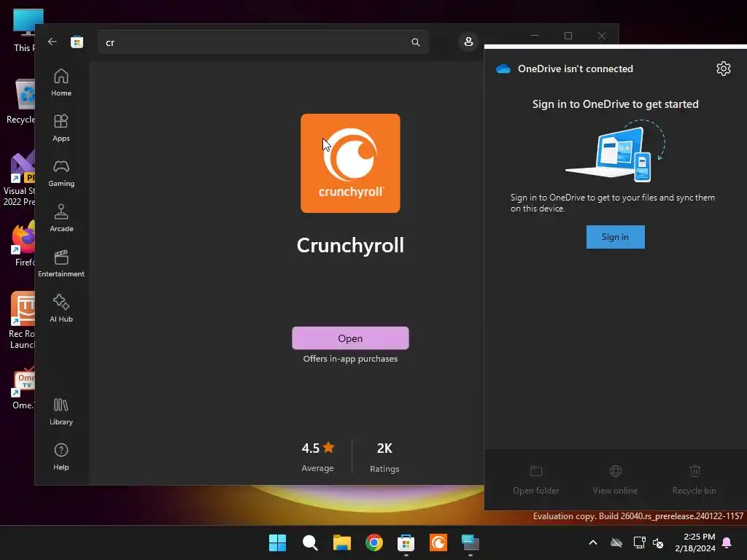Click the 4.5 Average rating

click(x=318, y=457)
